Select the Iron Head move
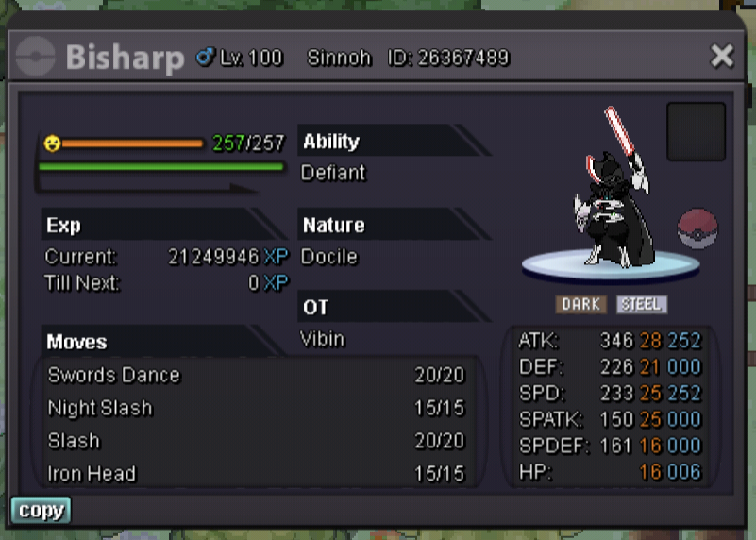The image size is (756, 540). pyautogui.click(x=256, y=474)
